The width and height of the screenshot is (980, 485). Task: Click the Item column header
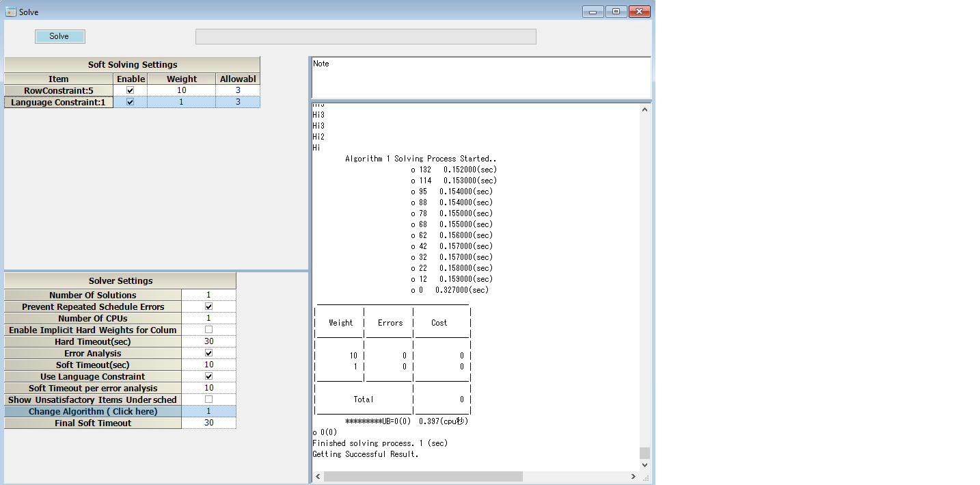point(59,79)
